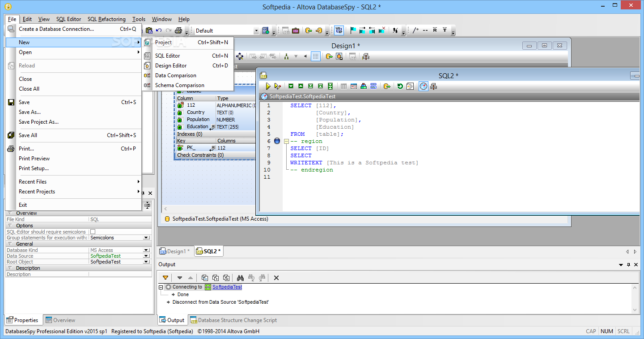Viewport: 644px width, 339px height.
Task: Click the Last statement green icon
Action: 310,86
